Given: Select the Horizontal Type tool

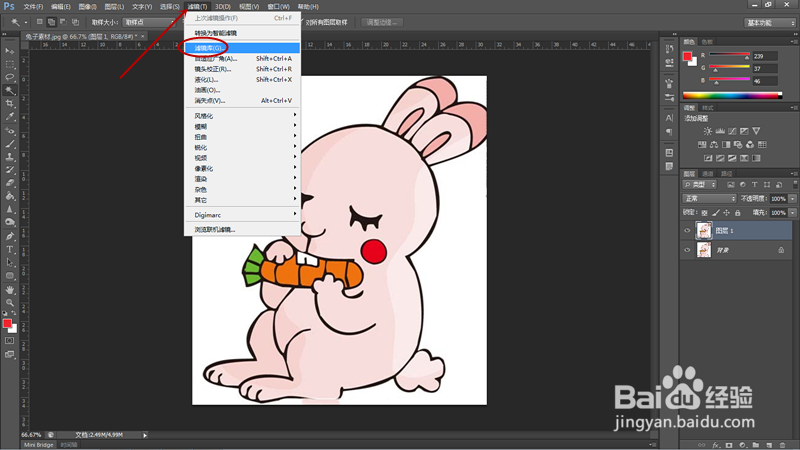Looking at the screenshot, I should (x=10, y=249).
